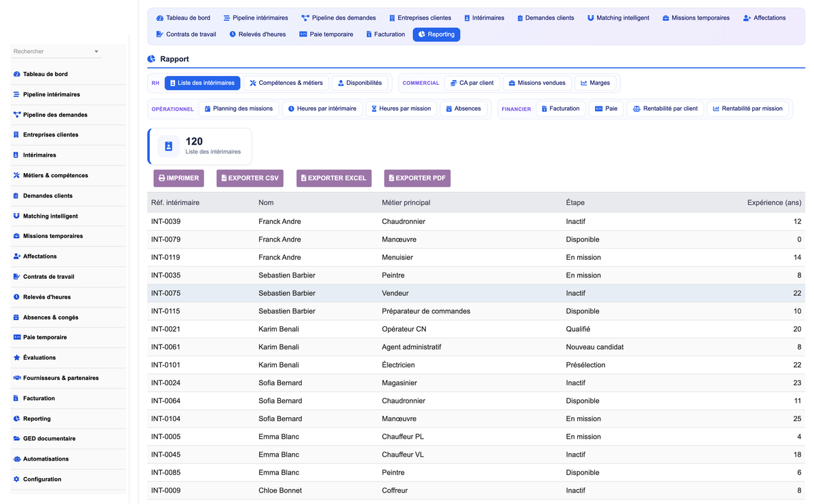Viewport: 814px width, 504px height.
Task: Click the Configuration gear icon
Action: pyautogui.click(x=17, y=480)
